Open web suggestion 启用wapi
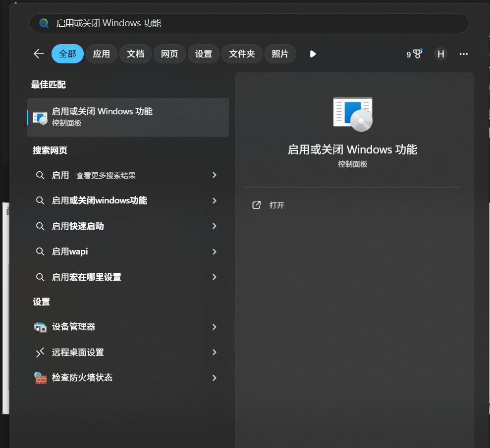The image size is (490, 448). pyautogui.click(x=128, y=251)
